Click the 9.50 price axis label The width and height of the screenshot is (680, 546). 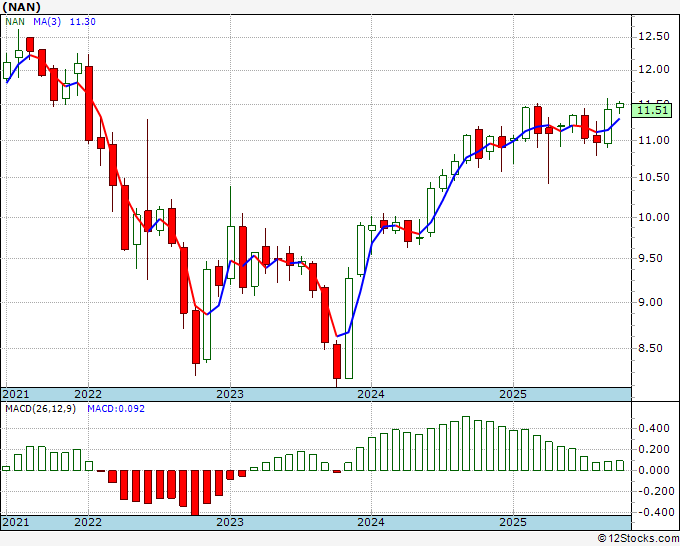[650, 258]
